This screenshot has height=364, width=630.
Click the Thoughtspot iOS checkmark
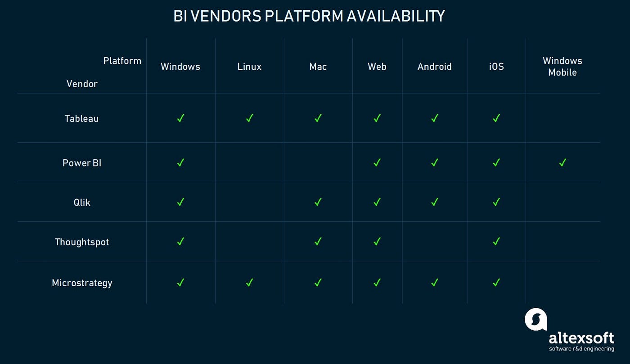[x=496, y=242]
